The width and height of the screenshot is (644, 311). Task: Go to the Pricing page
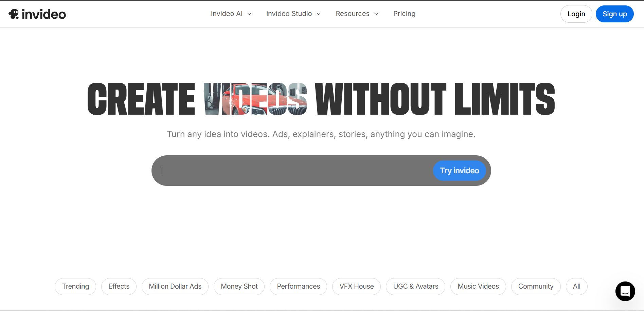404,14
